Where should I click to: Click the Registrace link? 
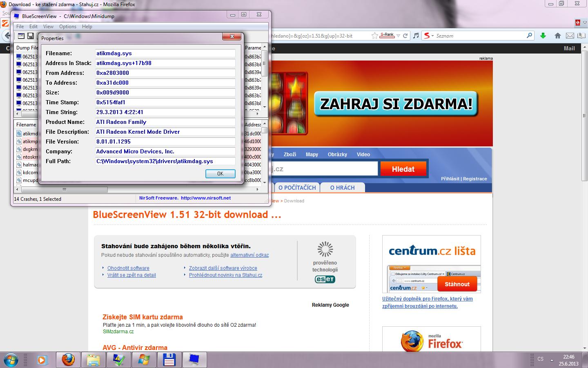pyautogui.click(x=475, y=179)
